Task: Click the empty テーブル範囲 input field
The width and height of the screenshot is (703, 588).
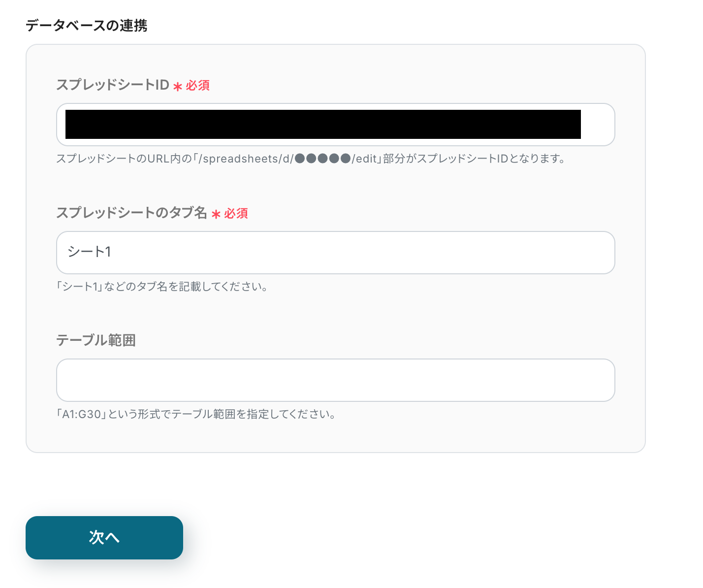Action: (335, 380)
